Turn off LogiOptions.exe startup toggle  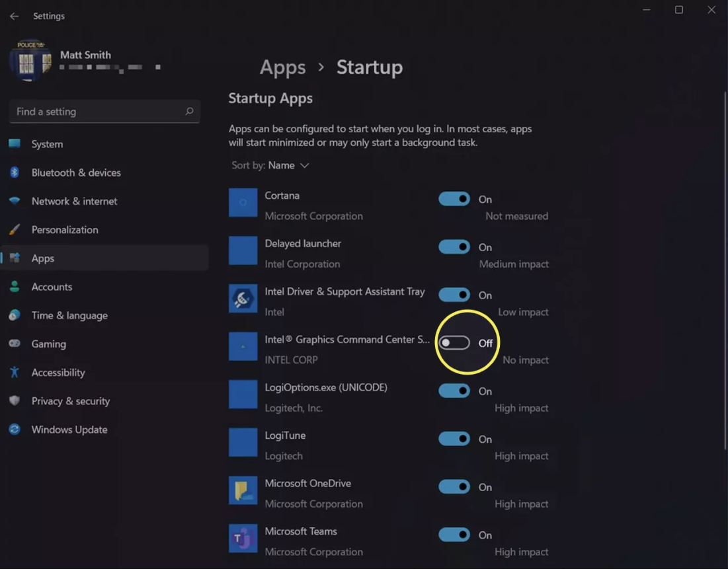[x=454, y=391]
